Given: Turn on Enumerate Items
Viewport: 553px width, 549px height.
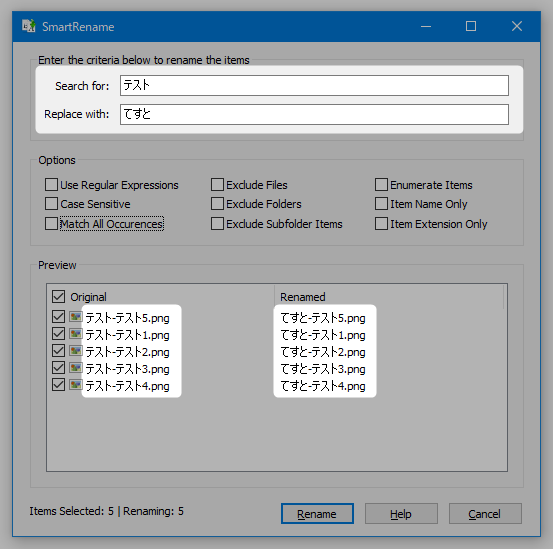Looking at the screenshot, I should tap(381, 184).
